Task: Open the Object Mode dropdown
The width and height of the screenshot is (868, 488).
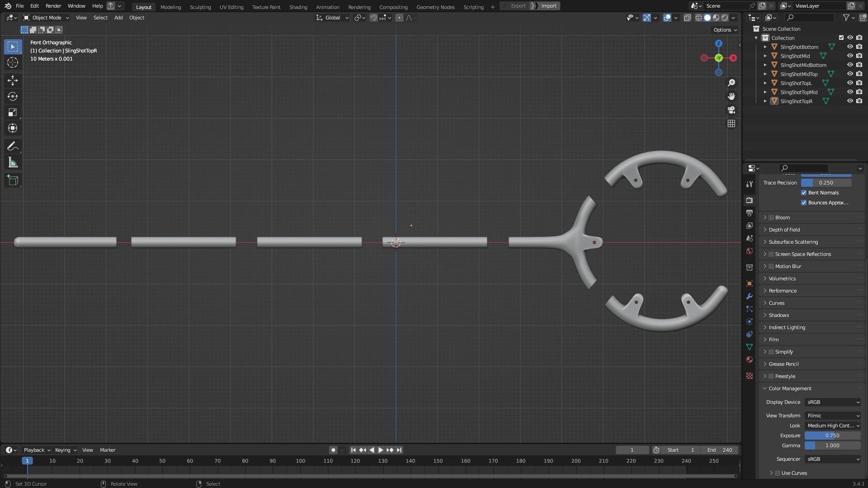Action: pos(46,18)
